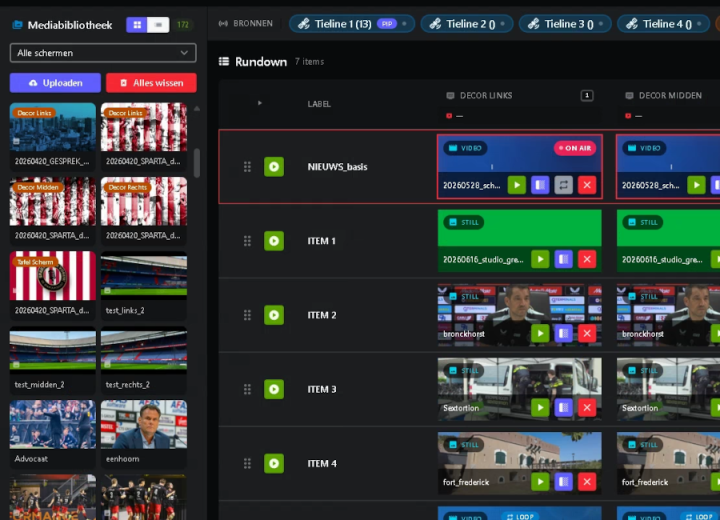720x520 pixels.
Task: Click the DECOR LINKS column header
Action: point(486,96)
